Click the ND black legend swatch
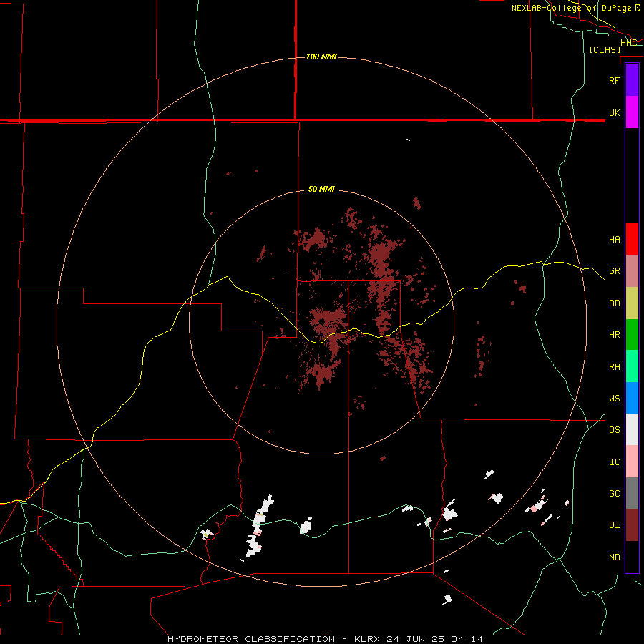This screenshot has height=644, width=644. click(x=632, y=557)
